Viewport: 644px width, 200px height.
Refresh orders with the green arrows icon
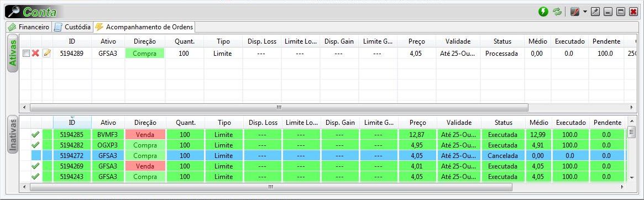(x=557, y=12)
